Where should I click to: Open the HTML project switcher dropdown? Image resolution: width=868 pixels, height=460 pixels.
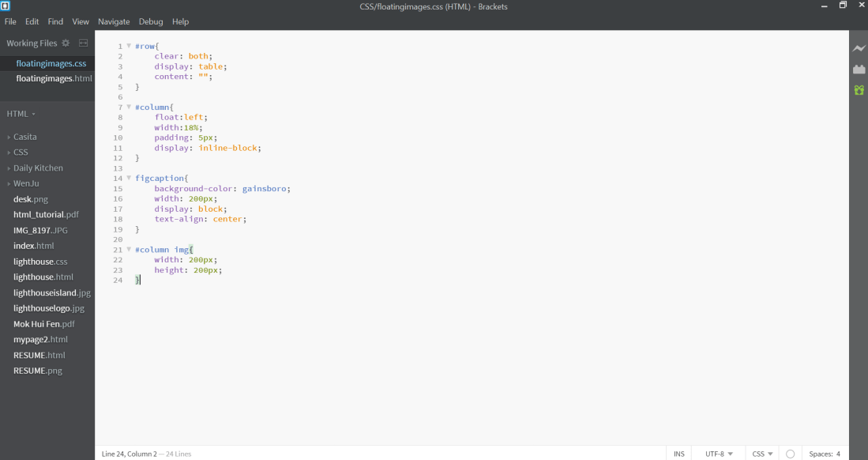[20, 113]
